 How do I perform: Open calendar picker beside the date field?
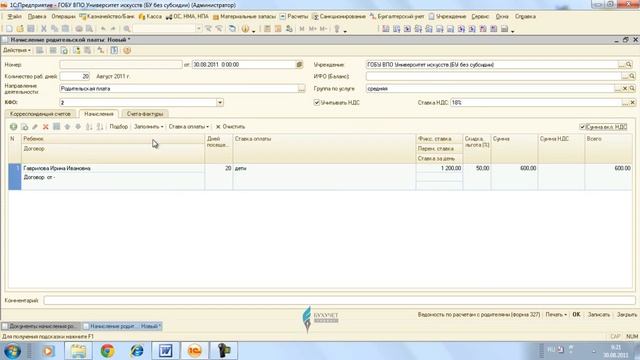coord(300,64)
